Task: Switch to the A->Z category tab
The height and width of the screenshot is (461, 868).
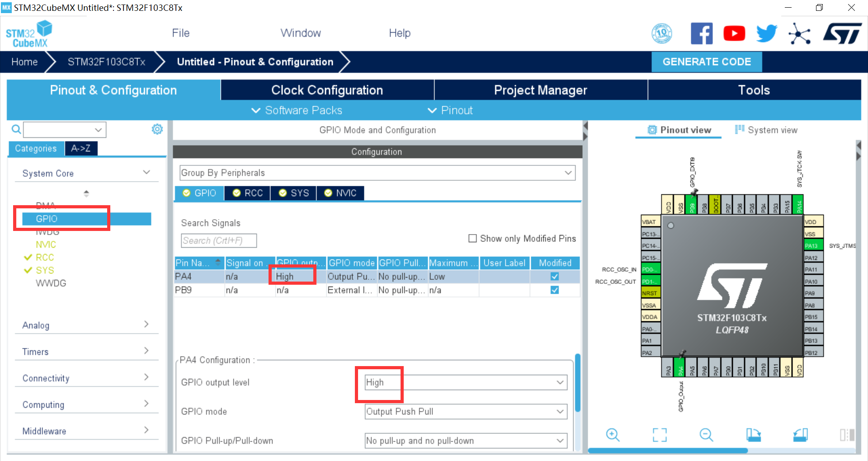Action: [x=81, y=148]
